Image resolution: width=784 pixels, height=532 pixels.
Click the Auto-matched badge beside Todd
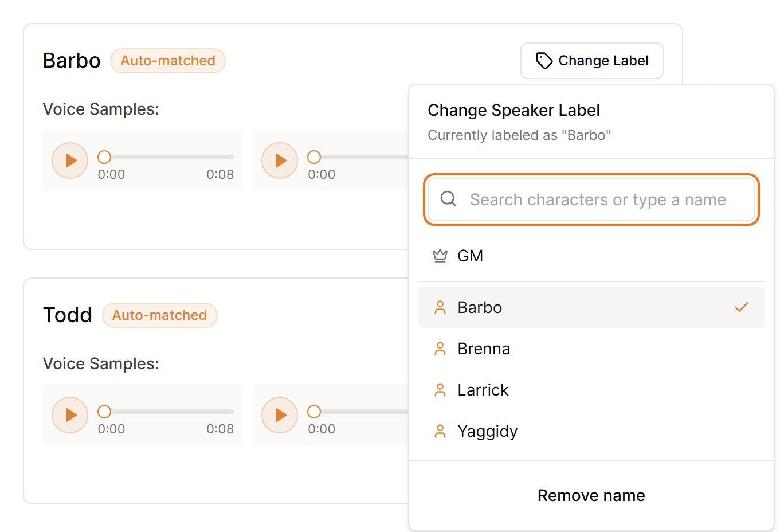[160, 315]
